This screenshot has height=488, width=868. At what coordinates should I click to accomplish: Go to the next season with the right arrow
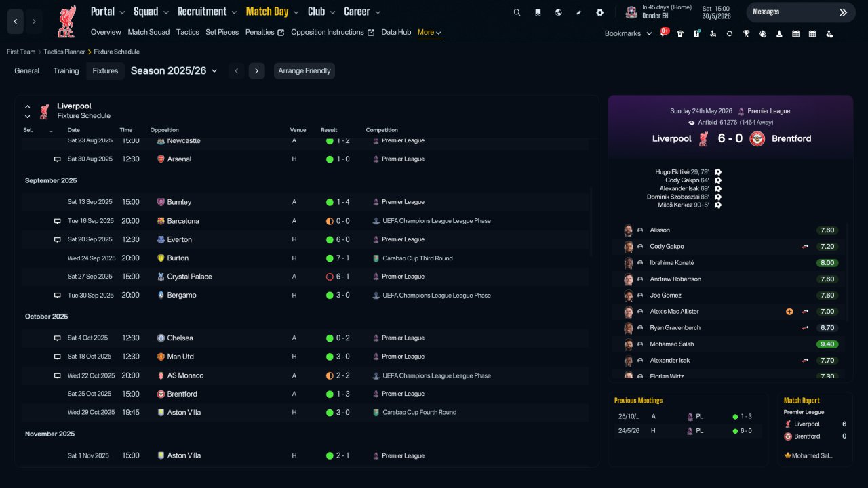click(x=256, y=70)
